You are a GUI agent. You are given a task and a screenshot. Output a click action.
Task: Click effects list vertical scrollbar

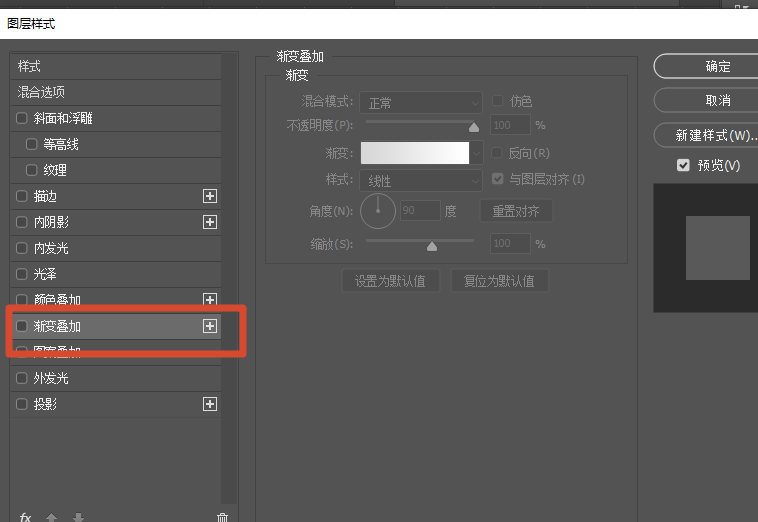[229, 278]
